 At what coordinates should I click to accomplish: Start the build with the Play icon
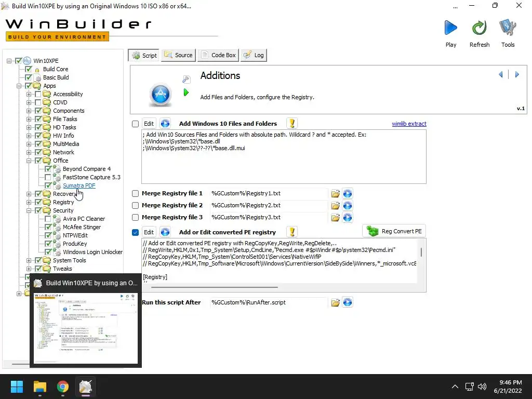tap(450, 28)
